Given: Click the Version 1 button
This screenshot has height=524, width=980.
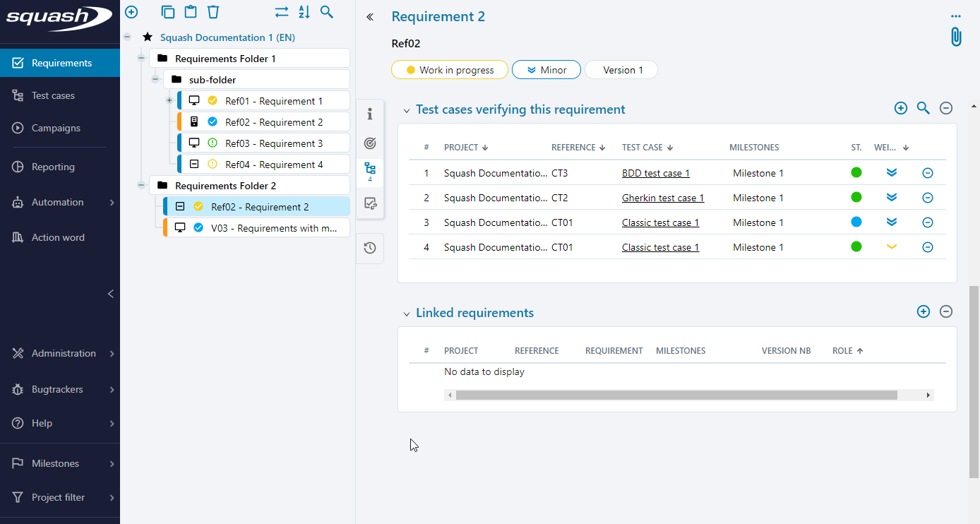Looking at the screenshot, I should pyautogui.click(x=622, y=70).
